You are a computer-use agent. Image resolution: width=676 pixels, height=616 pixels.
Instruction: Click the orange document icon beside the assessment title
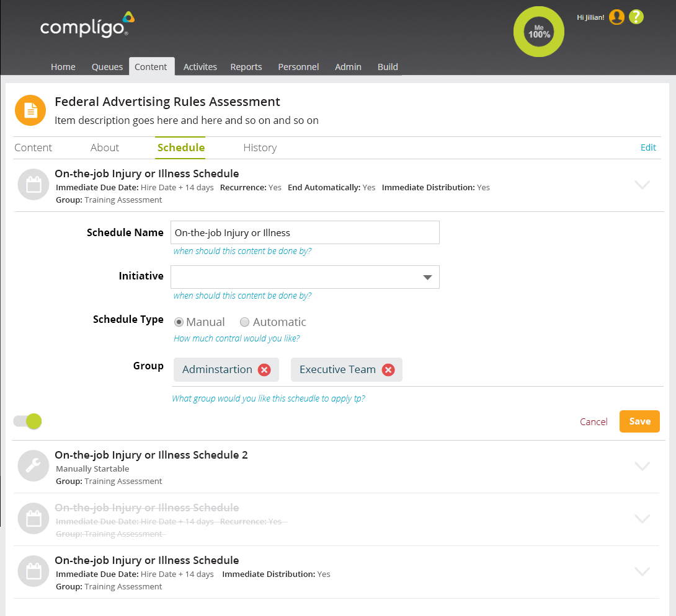click(x=30, y=110)
